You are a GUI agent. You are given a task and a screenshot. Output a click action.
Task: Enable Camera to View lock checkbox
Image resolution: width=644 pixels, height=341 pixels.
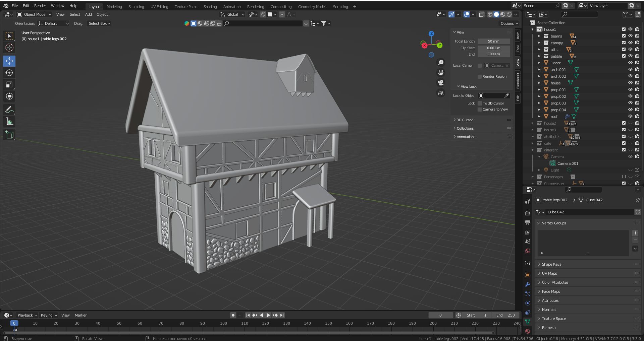point(480,110)
